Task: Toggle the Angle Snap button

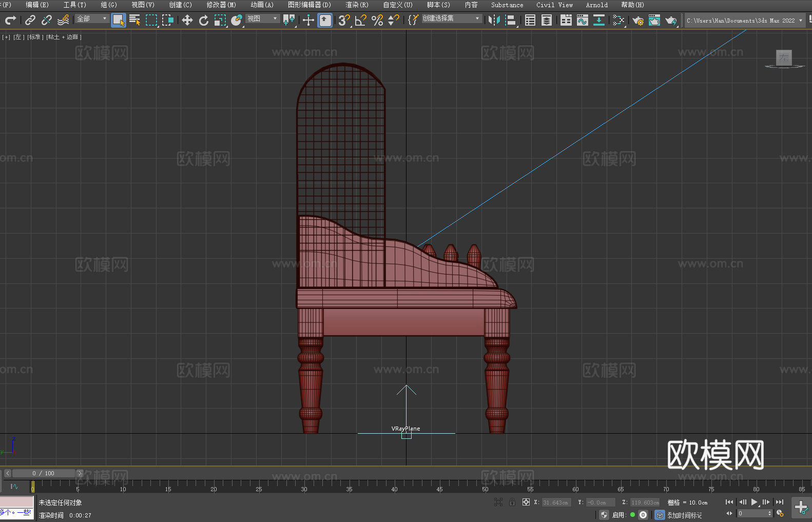Action: click(x=361, y=20)
